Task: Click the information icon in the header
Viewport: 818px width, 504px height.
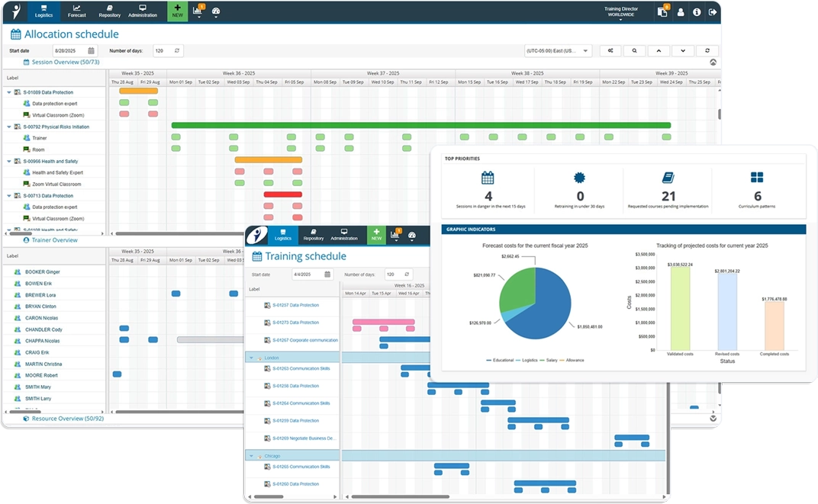Action: click(697, 12)
